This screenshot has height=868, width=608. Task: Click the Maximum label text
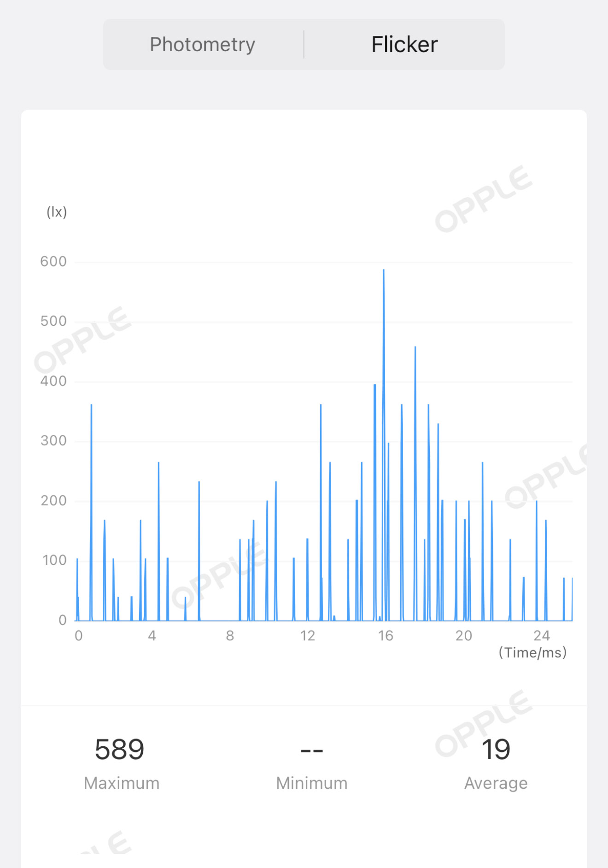point(122,783)
